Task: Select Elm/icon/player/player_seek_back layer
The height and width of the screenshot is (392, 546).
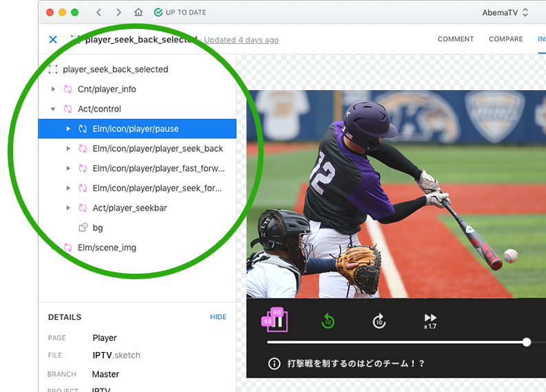Action: click(x=158, y=149)
